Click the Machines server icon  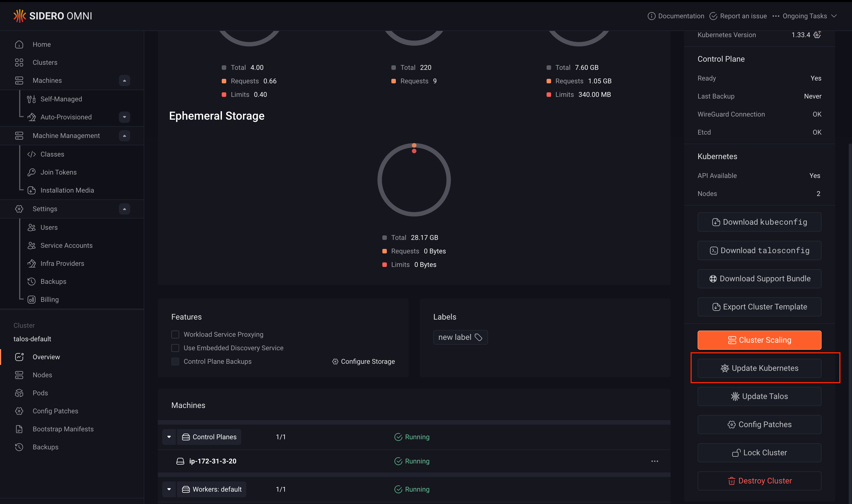[x=19, y=81]
